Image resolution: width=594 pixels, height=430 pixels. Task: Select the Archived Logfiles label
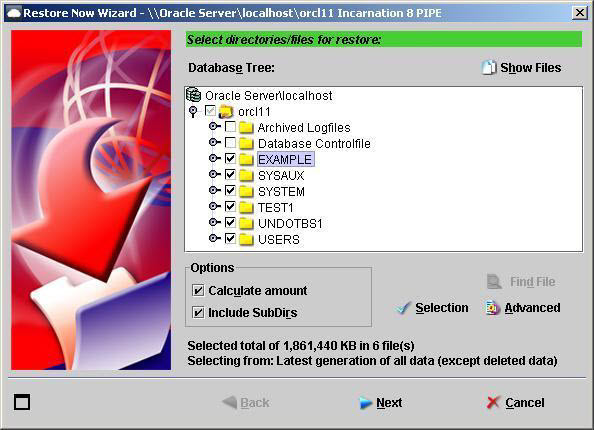click(x=304, y=128)
